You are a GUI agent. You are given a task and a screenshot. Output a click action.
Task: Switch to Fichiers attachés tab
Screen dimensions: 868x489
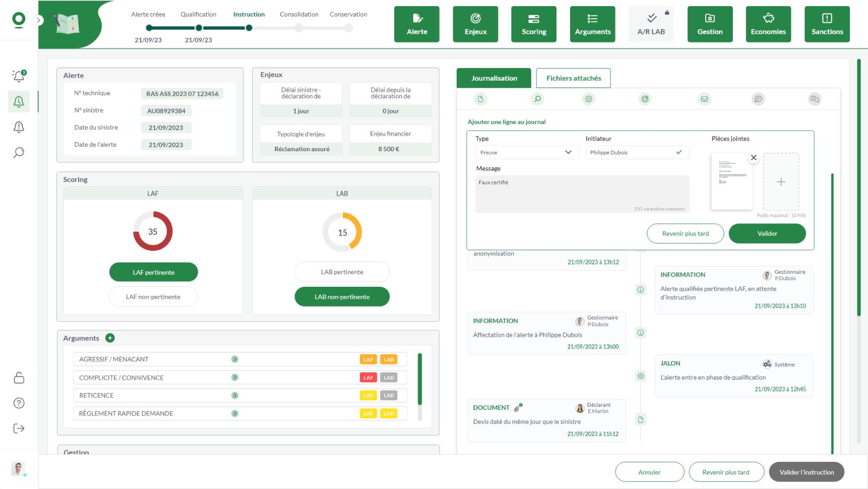click(573, 78)
